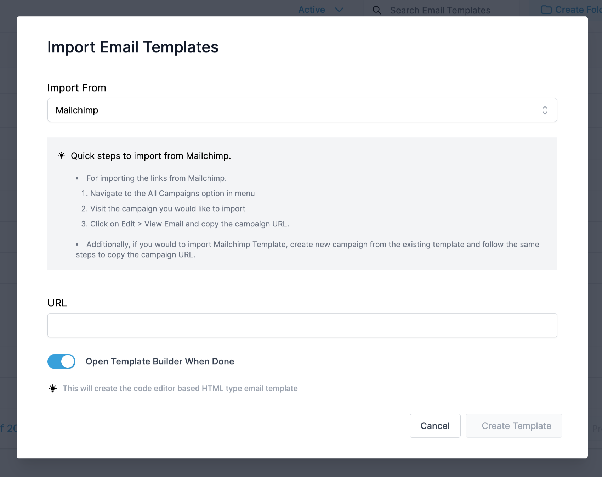
Task: Click the lightbulb icon beside Quick steps
Action: pos(61,156)
